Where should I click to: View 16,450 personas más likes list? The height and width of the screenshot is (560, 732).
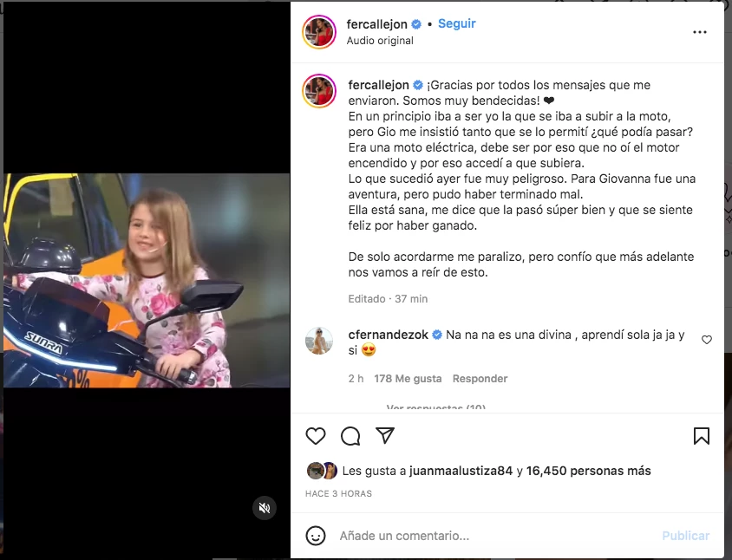click(x=588, y=471)
